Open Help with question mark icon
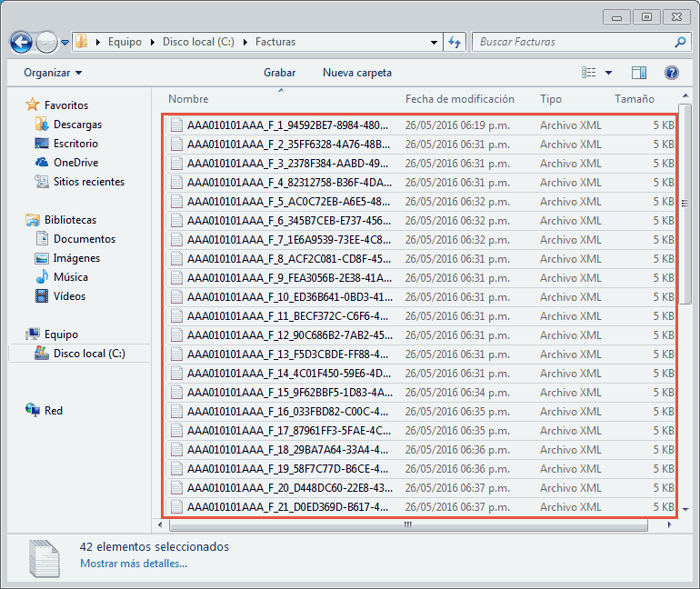 pyautogui.click(x=672, y=73)
